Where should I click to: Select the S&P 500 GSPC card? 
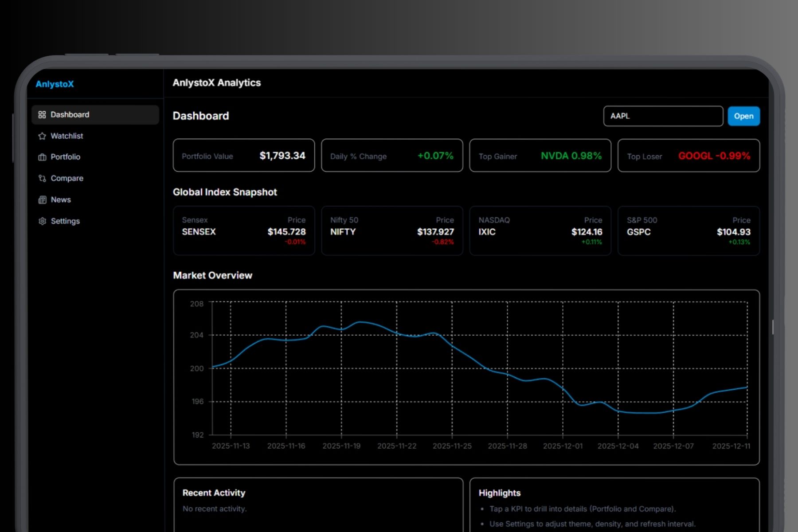pyautogui.click(x=688, y=231)
